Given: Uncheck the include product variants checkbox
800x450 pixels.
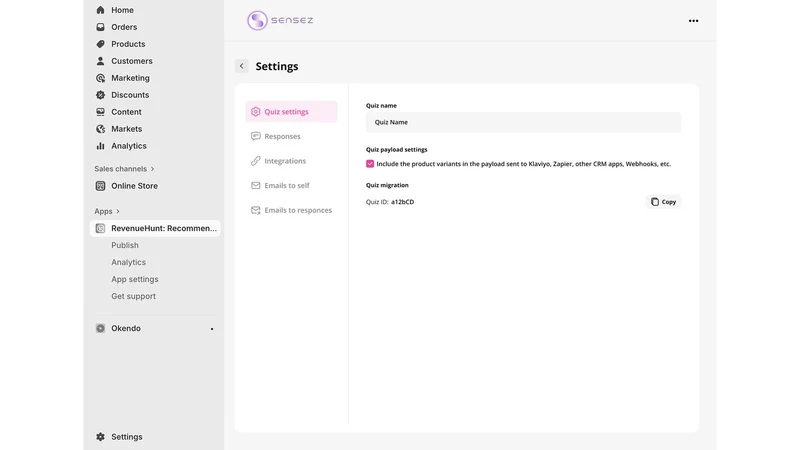Looking at the screenshot, I should pos(370,164).
